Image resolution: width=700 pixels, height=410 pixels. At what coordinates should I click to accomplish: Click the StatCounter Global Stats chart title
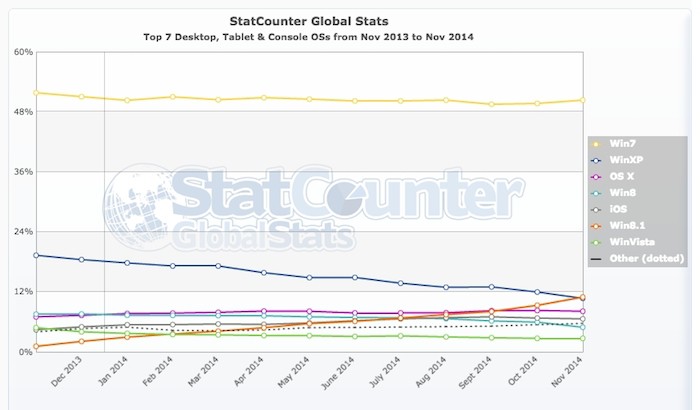click(x=348, y=19)
